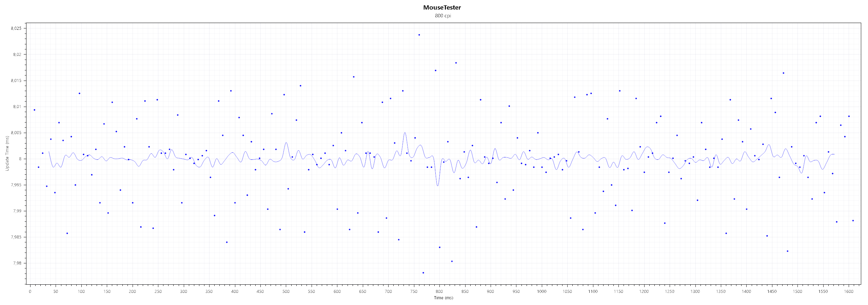The height and width of the screenshot is (305, 868).
Task: Click the Time (ms) x-axis title
Action: (x=443, y=298)
